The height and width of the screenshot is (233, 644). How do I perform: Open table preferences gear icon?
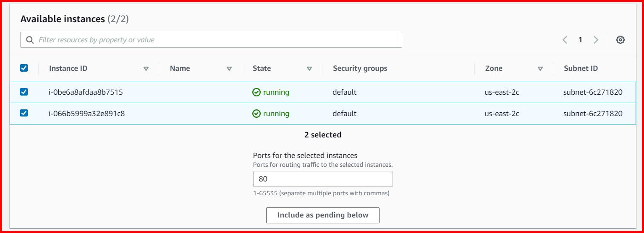click(x=620, y=40)
